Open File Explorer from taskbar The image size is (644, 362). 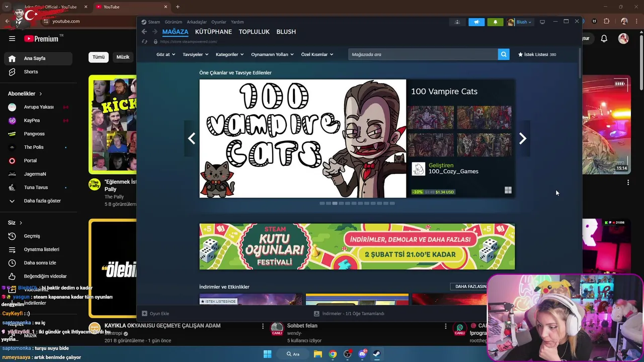pyautogui.click(x=318, y=354)
